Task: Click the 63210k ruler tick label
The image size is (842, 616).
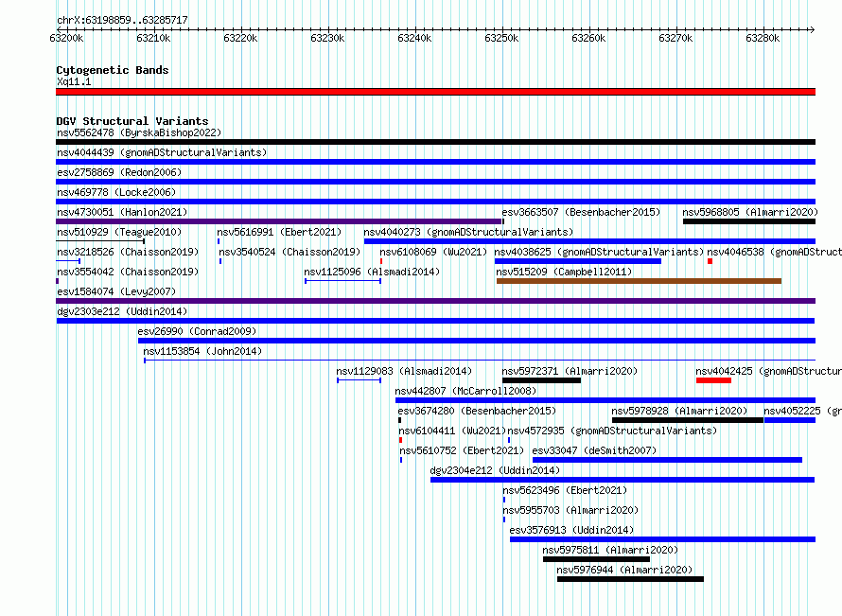Action: tap(153, 38)
